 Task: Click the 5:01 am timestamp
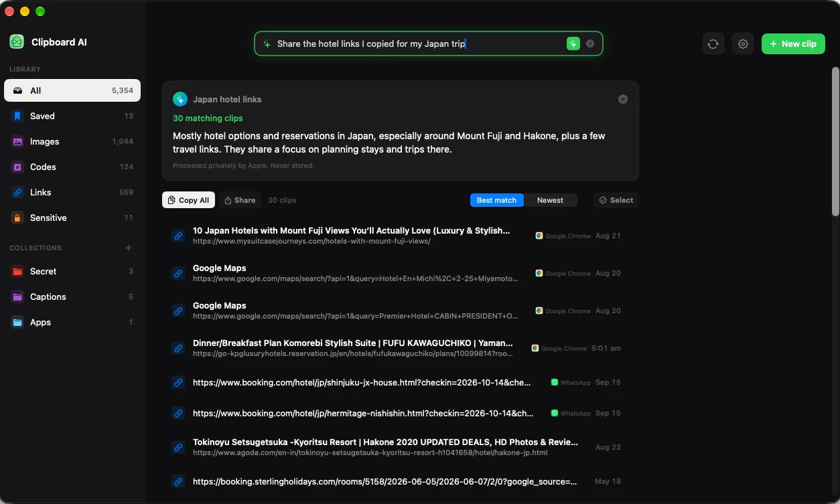[x=606, y=348]
